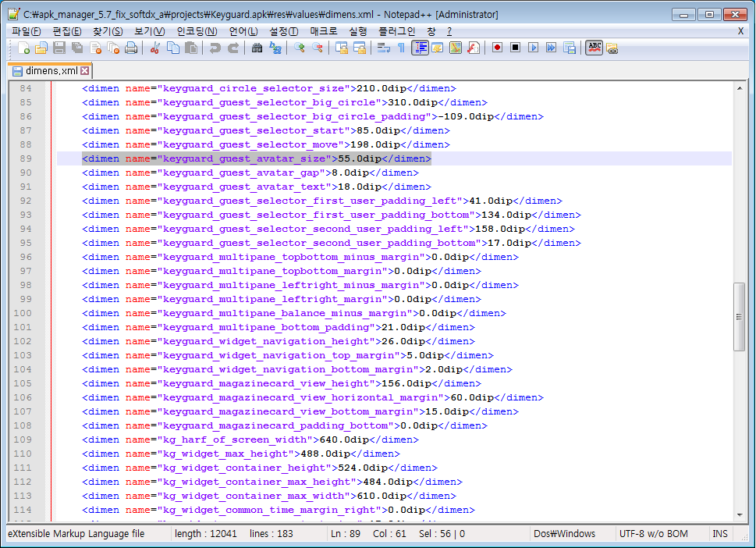Open Find with the binoculars icon
Viewport: 756px width, 548px height.
click(x=257, y=48)
